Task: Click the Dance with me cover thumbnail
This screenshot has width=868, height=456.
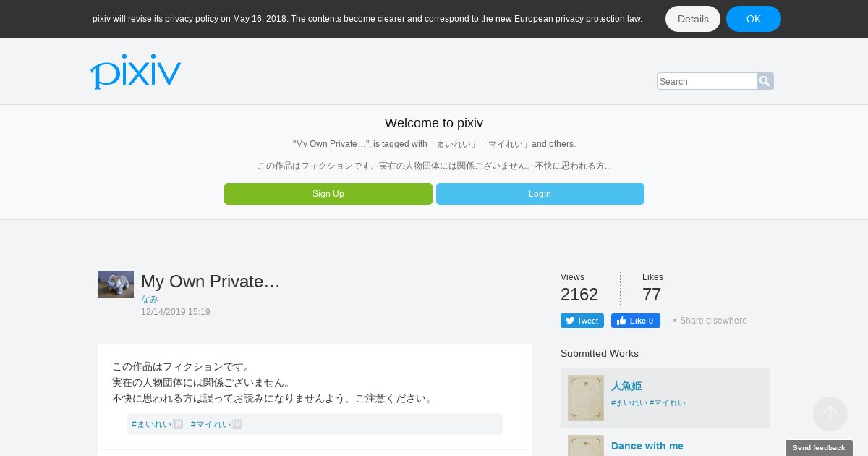Action: [x=586, y=445]
